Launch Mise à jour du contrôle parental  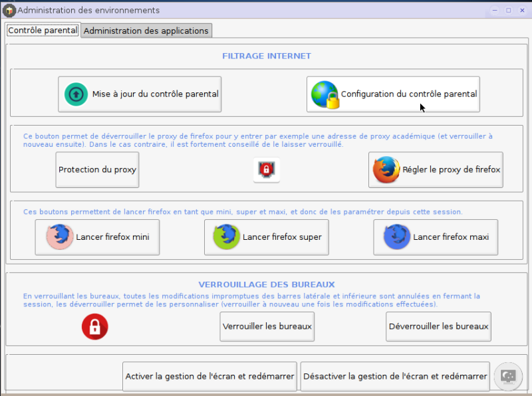(x=140, y=94)
